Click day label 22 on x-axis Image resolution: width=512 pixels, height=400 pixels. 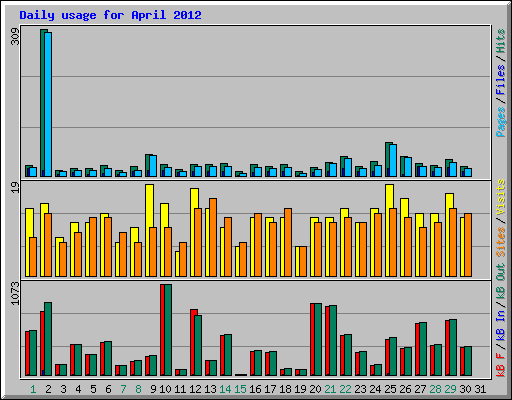pyautogui.click(x=345, y=389)
